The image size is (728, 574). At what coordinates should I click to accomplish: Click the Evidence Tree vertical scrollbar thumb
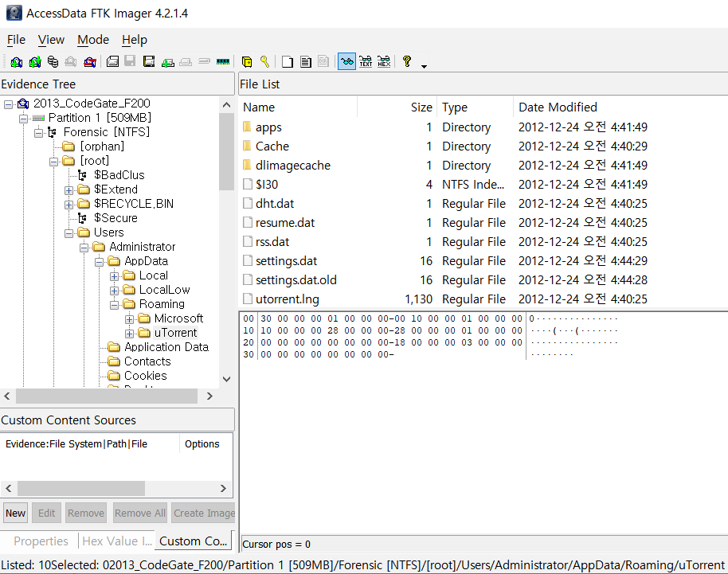[226, 152]
